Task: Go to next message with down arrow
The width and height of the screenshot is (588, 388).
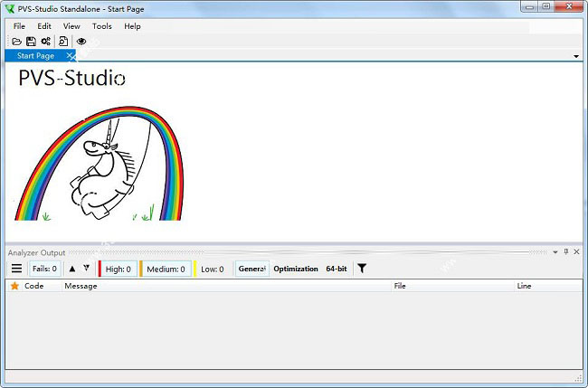Action: point(86,268)
